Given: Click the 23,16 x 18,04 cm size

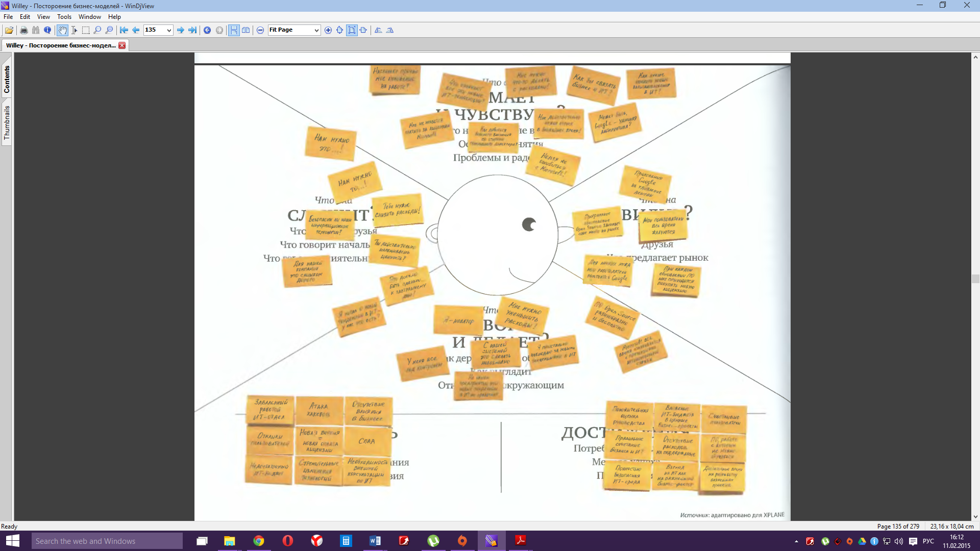Looking at the screenshot, I should pyautogui.click(x=951, y=527).
